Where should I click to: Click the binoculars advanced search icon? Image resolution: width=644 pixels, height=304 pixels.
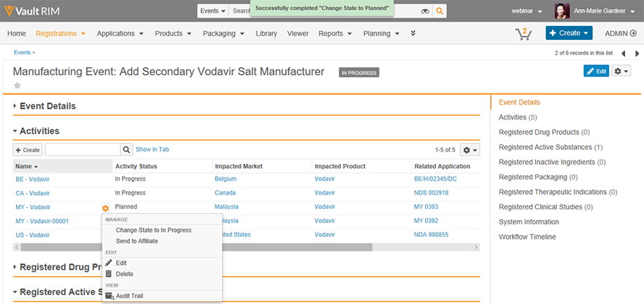coord(425,11)
